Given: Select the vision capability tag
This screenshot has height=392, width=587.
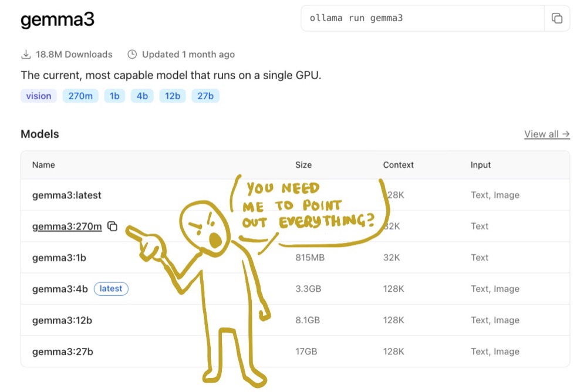Looking at the screenshot, I should (38, 96).
